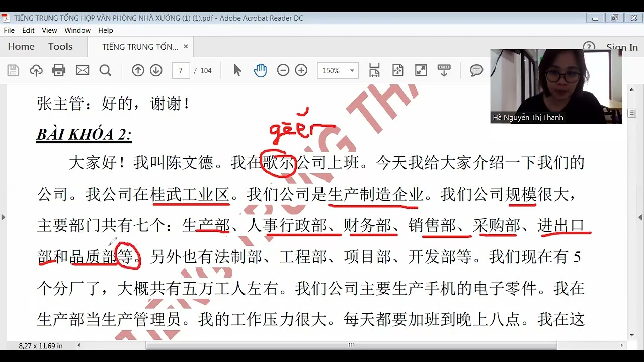Expand the right tools pane arrow

coord(640,217)
